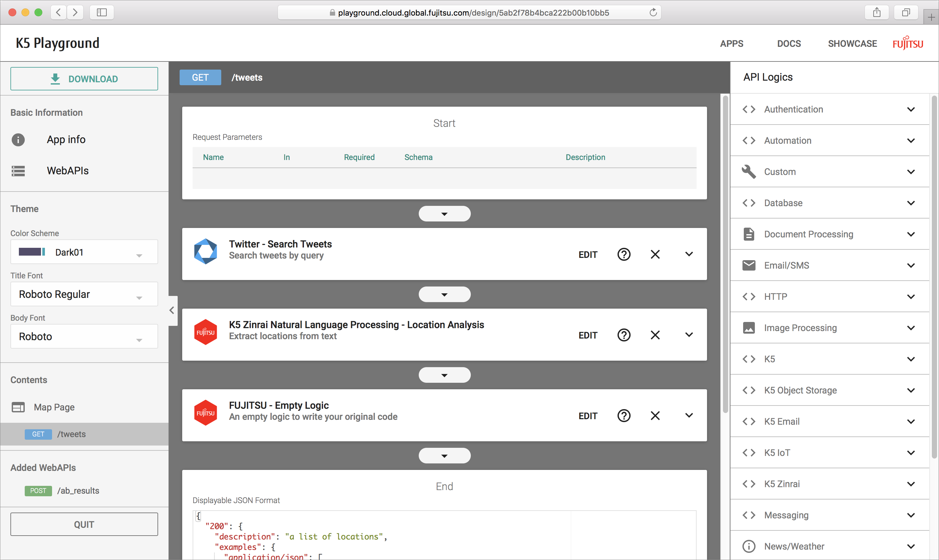Click the center flow panel scrollbar
Image resolution: width=939 pixels, height=560 pixels.
click(725, 254)
